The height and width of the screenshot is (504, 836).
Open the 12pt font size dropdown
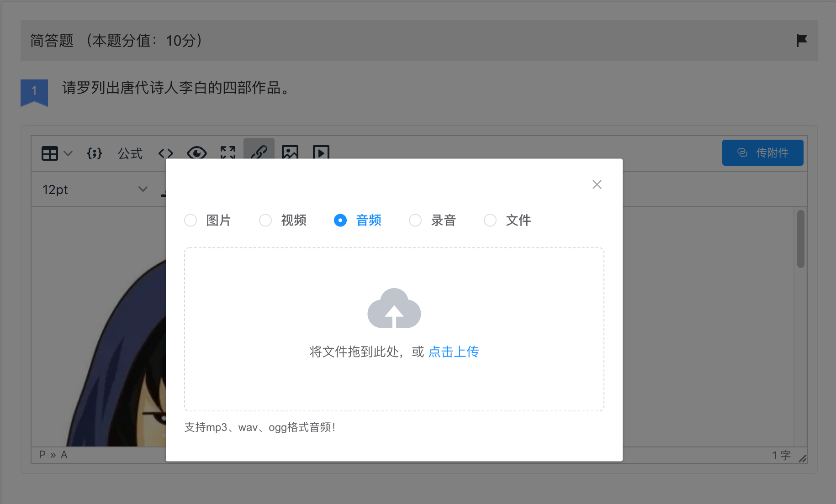tap(95, 189)
